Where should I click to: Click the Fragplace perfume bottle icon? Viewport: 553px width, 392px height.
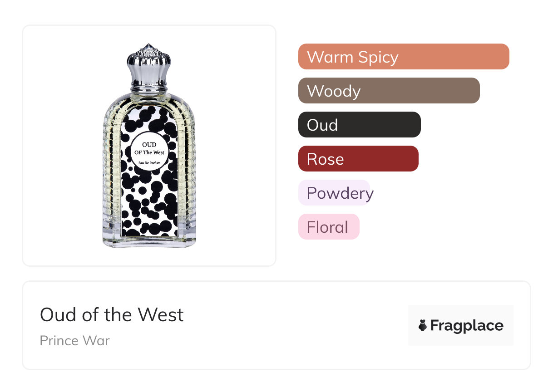(x=423, y=325)
